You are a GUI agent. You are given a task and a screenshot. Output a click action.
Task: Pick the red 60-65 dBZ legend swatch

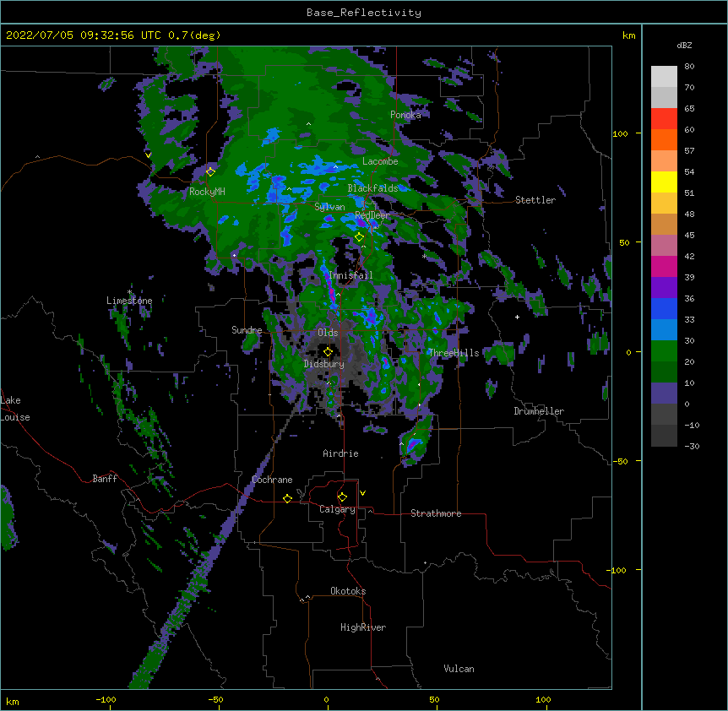coord(664,118)
